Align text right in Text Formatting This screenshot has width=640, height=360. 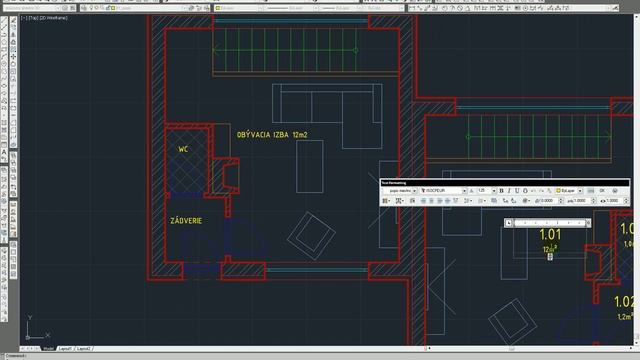point(440,200)
